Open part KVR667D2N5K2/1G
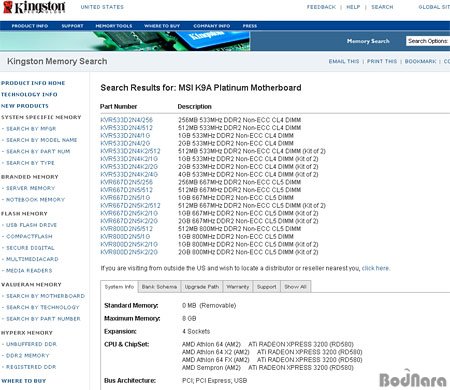The height and width of the screenshot is (390, 450). coord(129,213)
